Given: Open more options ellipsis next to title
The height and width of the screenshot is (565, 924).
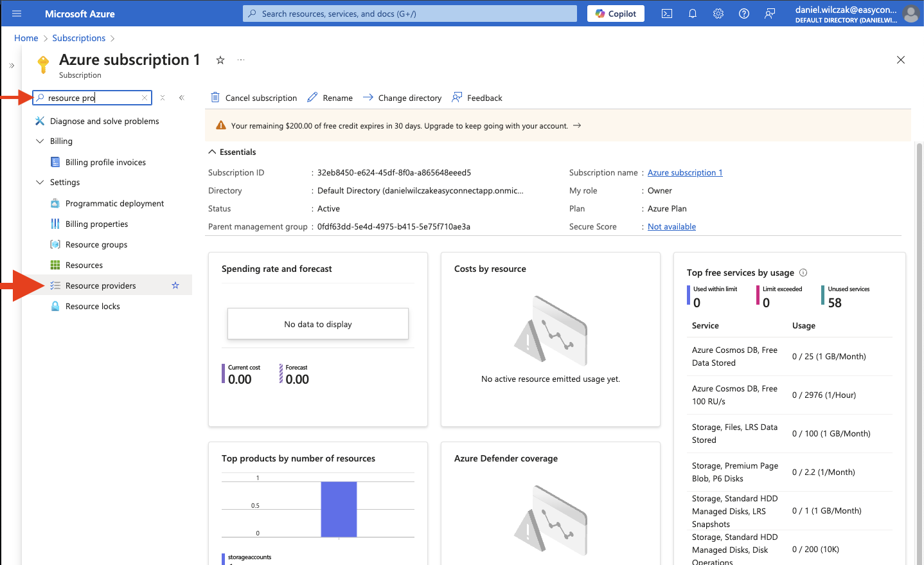Looking at the screenshot, I should [241, 60].
